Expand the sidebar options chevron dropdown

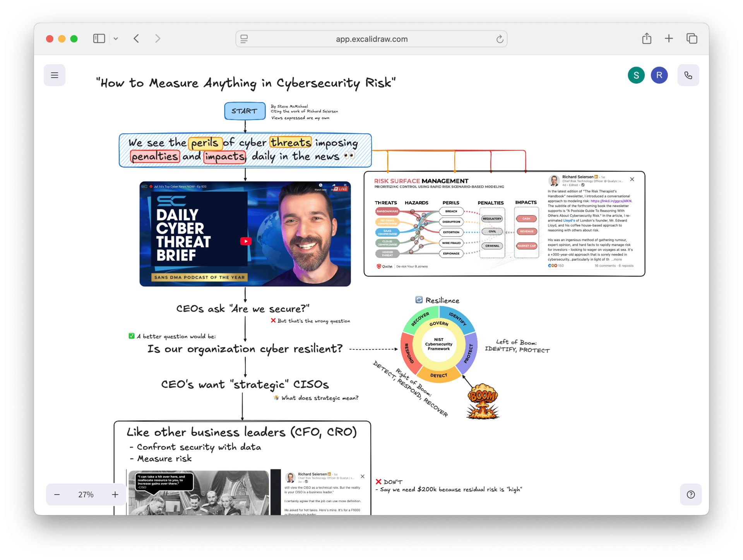pyautogui.click(x=116, y=39)
